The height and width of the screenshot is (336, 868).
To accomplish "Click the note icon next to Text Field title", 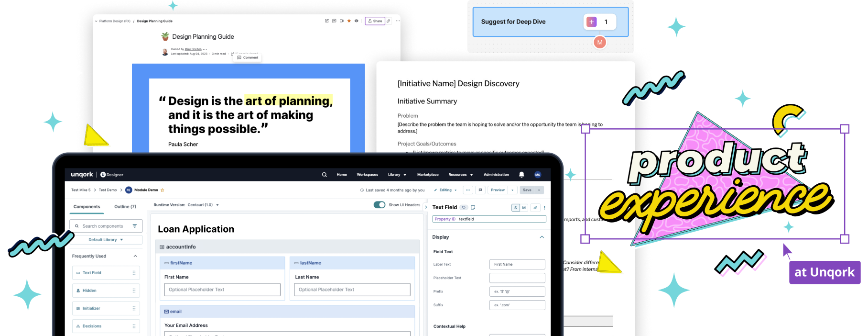I will click(473, 207).
